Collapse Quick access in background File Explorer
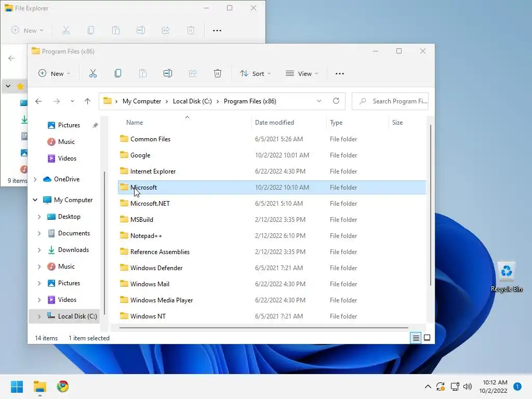 tap(8, 86)
